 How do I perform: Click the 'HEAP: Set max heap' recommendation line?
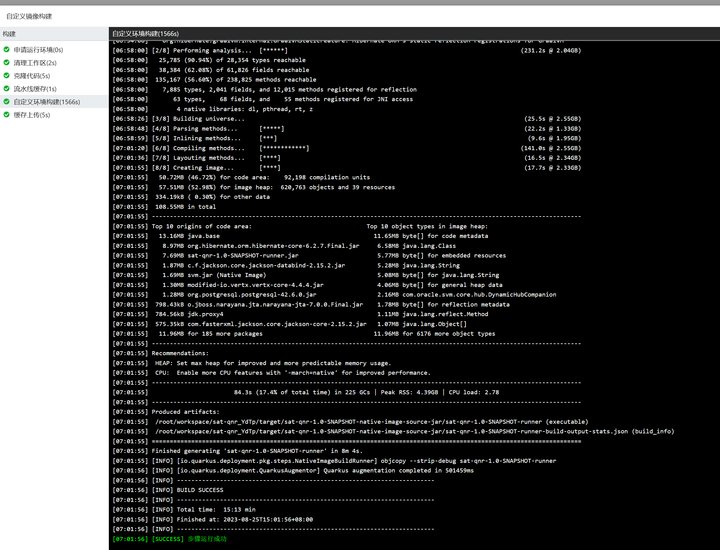(252, 363)
